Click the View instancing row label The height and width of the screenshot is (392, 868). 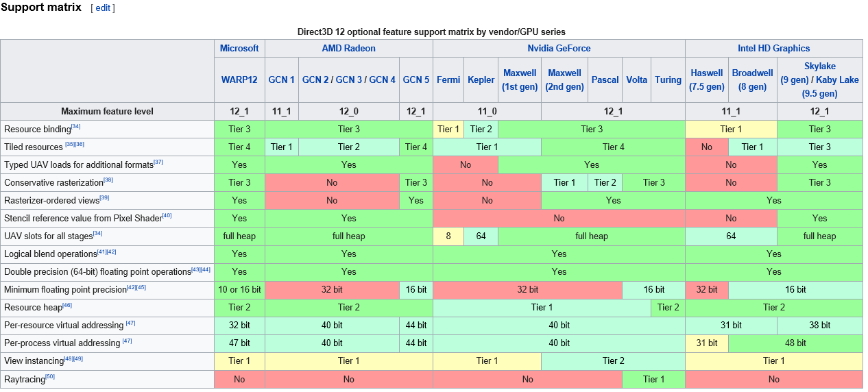[34, 360]
